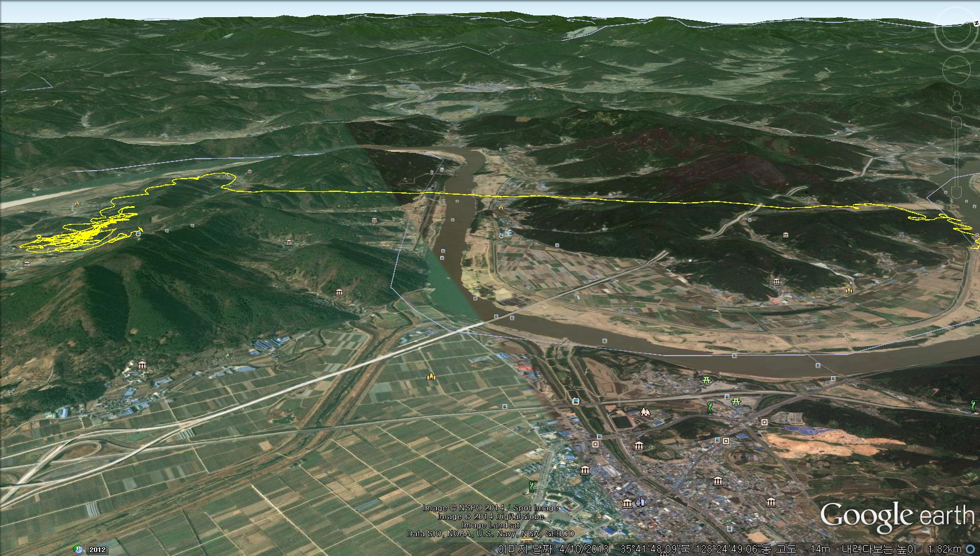Click the north N marker on the compass ring

coord(977,23)
